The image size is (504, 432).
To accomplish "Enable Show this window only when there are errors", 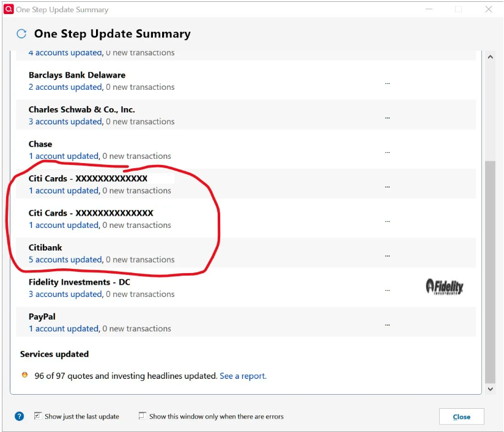I will click(x=142, y=416).
